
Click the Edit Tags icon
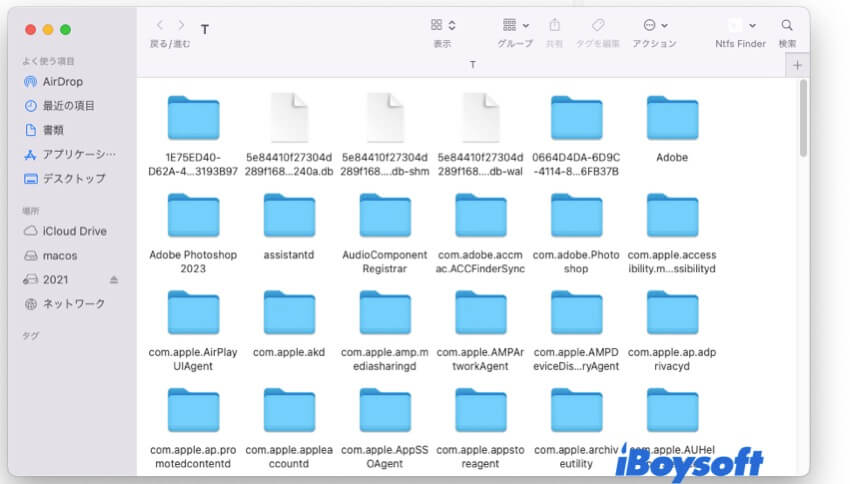click(x=598, y=25)
